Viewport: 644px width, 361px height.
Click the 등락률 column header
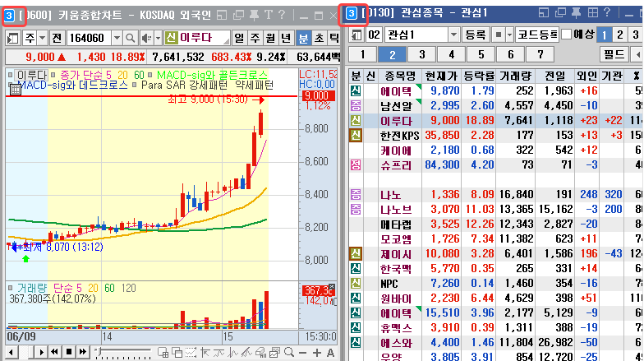point(478,76)
